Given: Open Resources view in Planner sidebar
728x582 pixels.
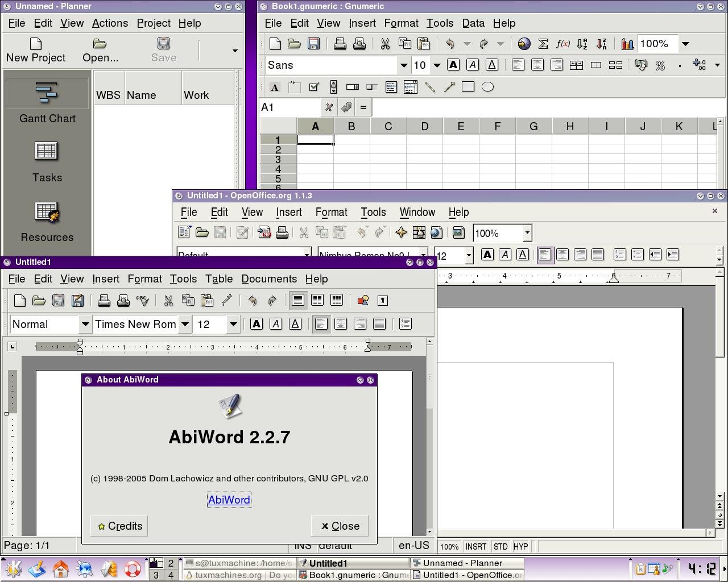Looking at the screenshot, I should tap(47, 222).
